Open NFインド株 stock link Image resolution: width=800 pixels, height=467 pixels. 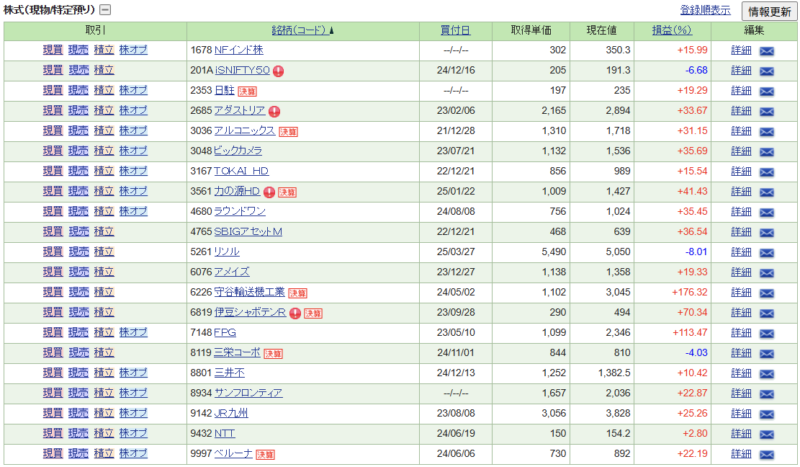tap(239, 50)
